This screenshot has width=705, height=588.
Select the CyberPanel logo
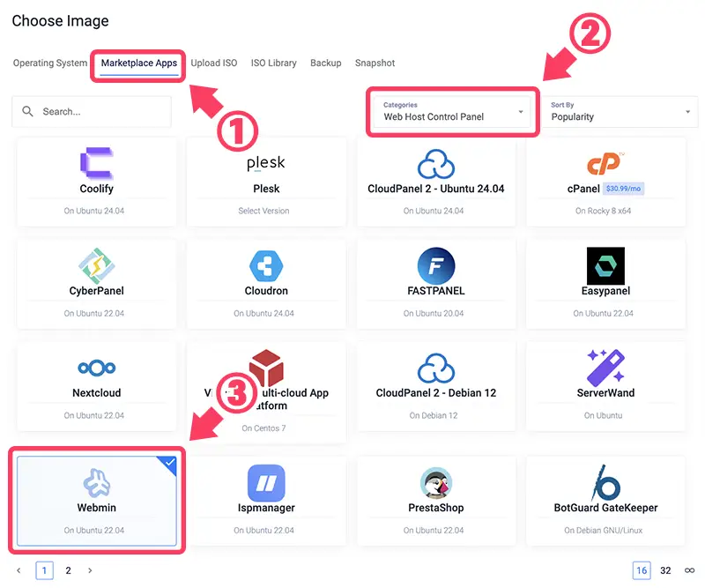(97, 265)
